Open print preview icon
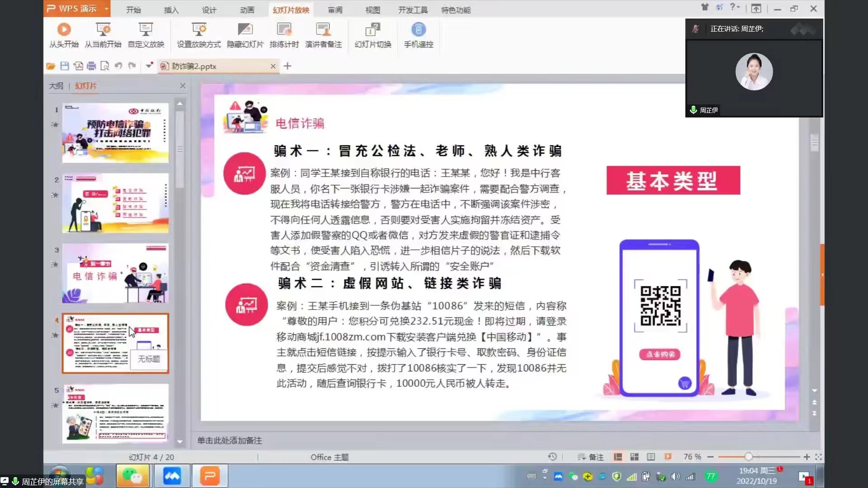 coord(104,66)
